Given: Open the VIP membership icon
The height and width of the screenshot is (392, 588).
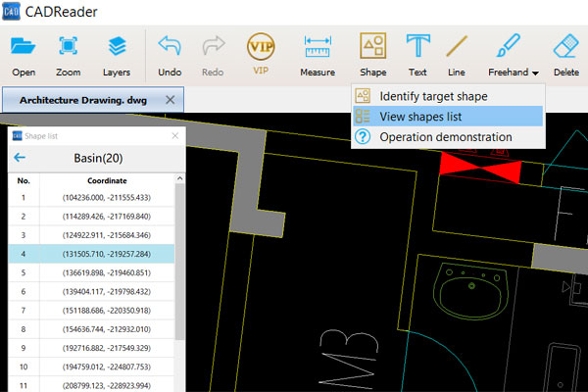Looking at the screenshot, I should (261, 55).
